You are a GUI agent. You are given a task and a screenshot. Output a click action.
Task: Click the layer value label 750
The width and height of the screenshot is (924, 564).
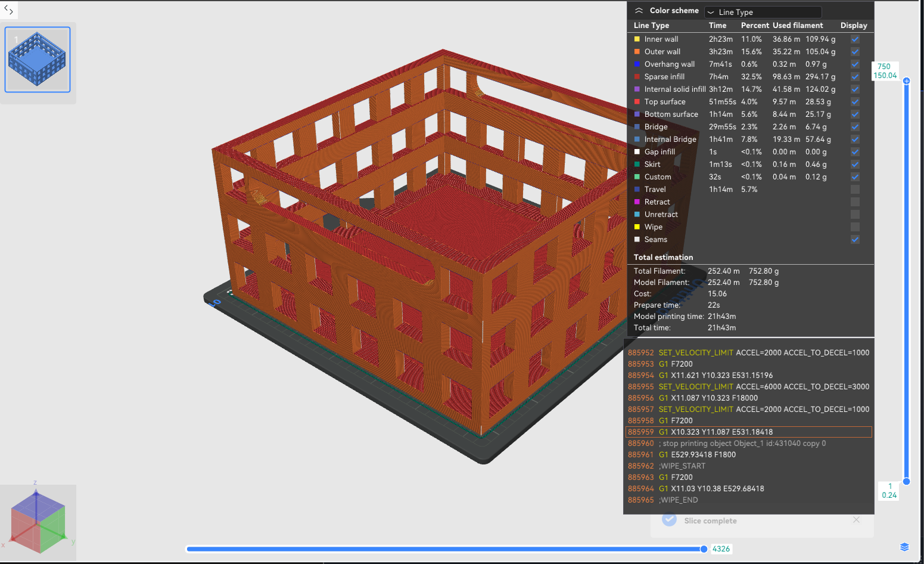pos(884,67)
